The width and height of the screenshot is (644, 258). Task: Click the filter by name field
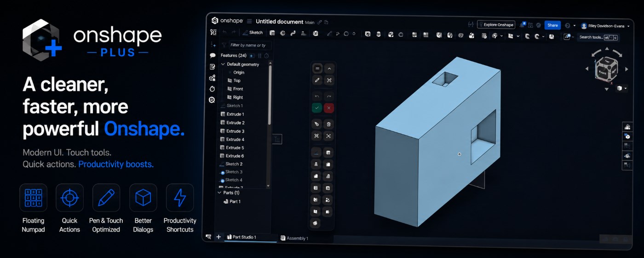(x=250, y=45)
